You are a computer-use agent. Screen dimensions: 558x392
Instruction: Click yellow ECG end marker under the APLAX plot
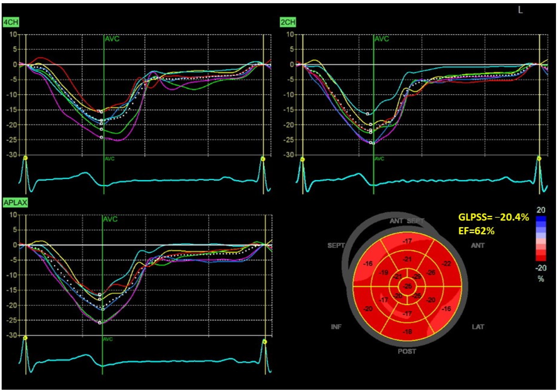(x=265, y=342)
